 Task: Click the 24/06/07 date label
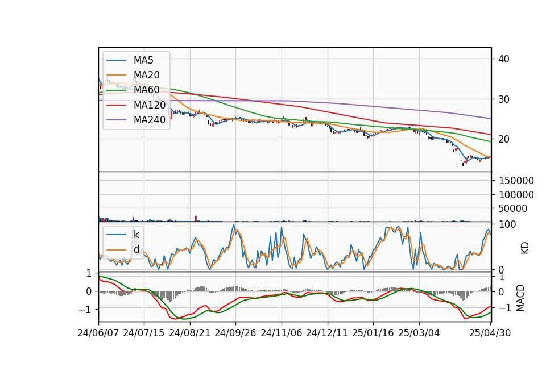(98, 333)
